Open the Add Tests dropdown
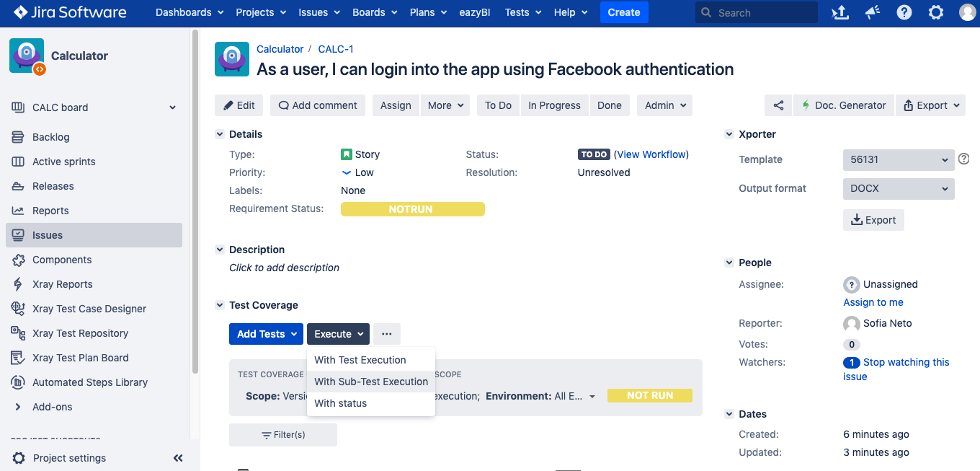The height and width of the screenshot is (471, 980). click(266, 334)
